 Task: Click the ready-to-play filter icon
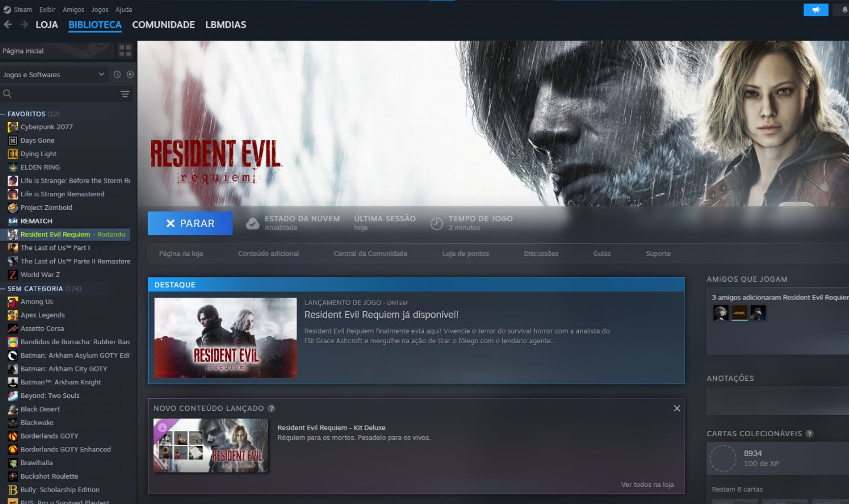(x=130, y=74)
